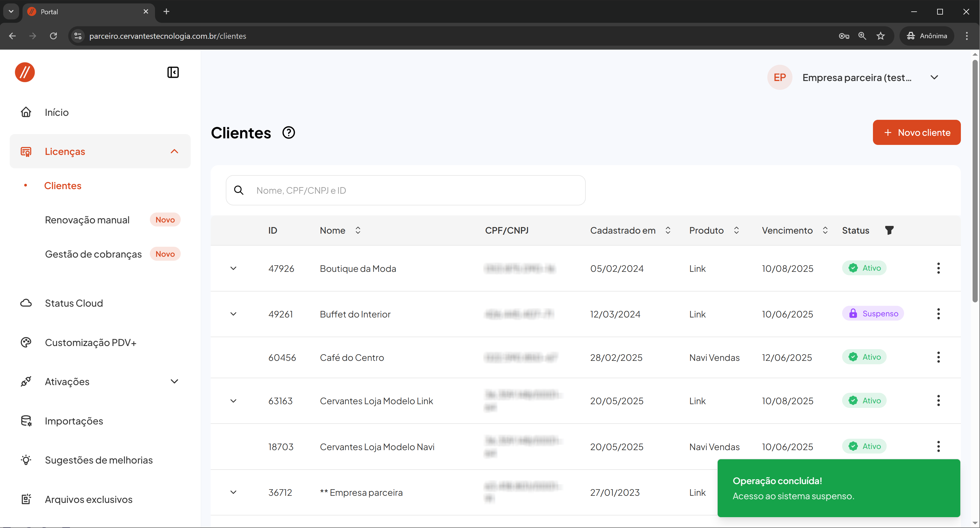Click the Status Cloud icon in sidebar
Image resolution: width=980 pixels, height=528 pixels.
26,303
